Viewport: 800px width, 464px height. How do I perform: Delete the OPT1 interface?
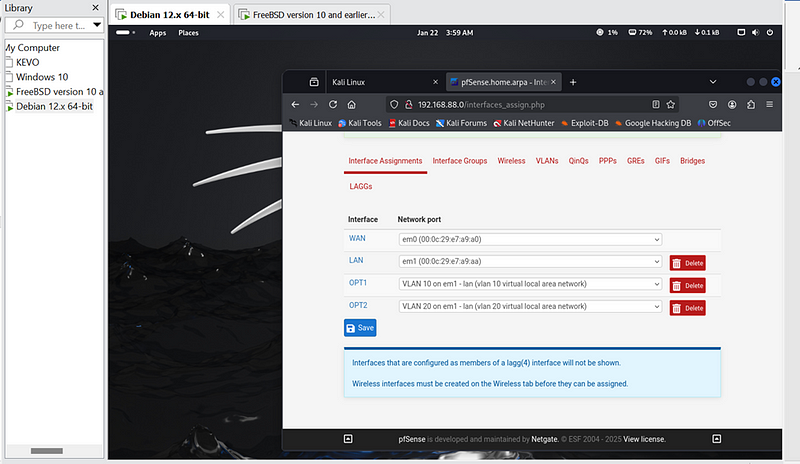(688, 286)
